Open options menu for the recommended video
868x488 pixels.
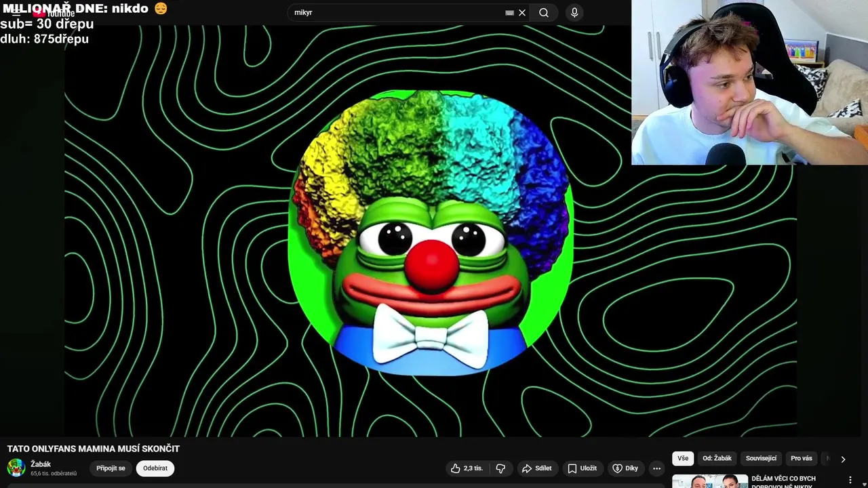tap(850, 480)
